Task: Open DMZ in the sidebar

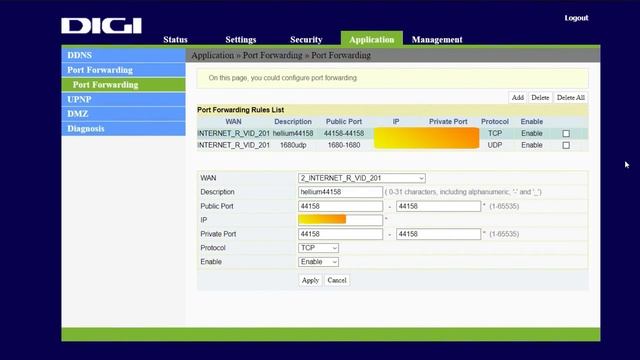Action: [x=123, y=114]
